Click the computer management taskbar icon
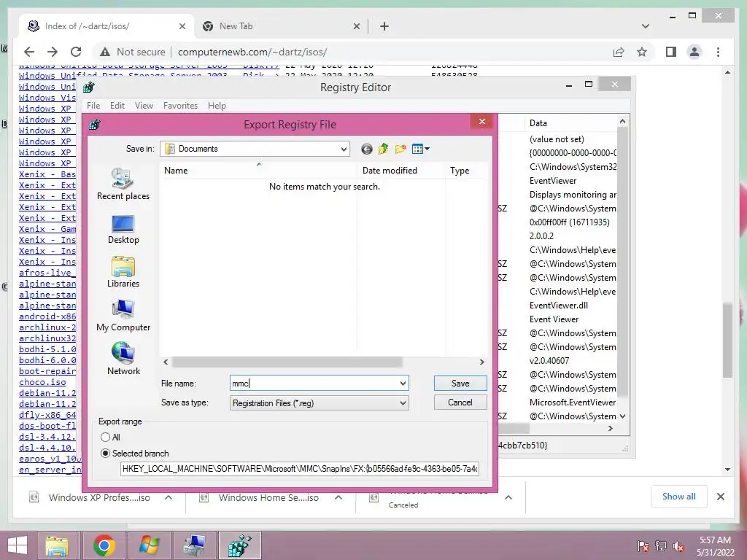Screen dimensions: 747x560 coord(194,545)
